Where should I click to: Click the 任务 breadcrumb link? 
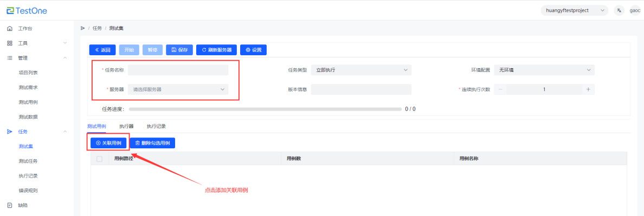tap(97, 28)
